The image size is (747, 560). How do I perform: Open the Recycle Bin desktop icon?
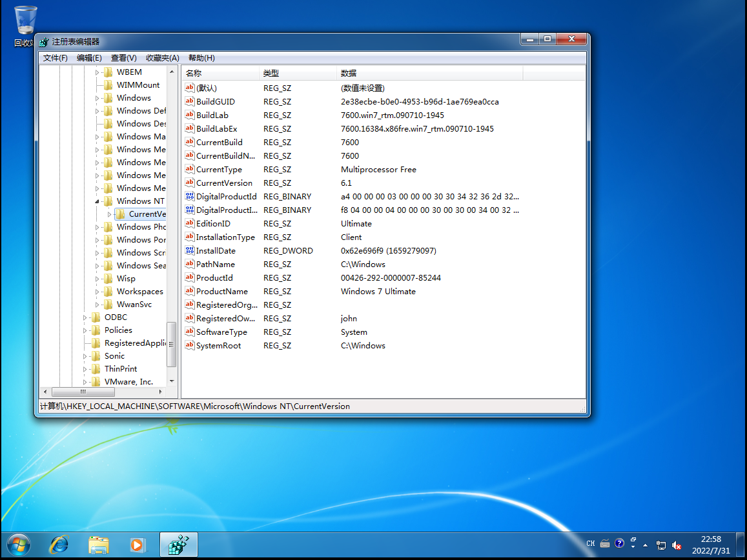25,26
